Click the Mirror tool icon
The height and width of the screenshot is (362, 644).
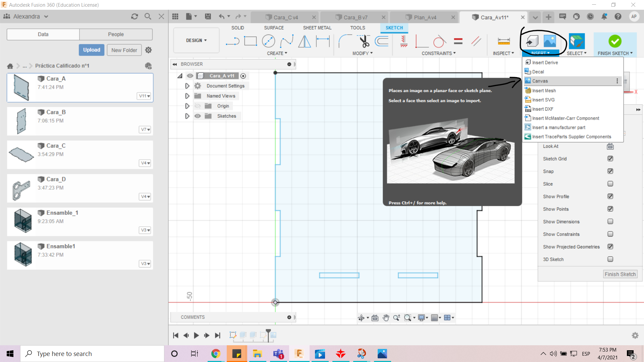coord(305,41)
